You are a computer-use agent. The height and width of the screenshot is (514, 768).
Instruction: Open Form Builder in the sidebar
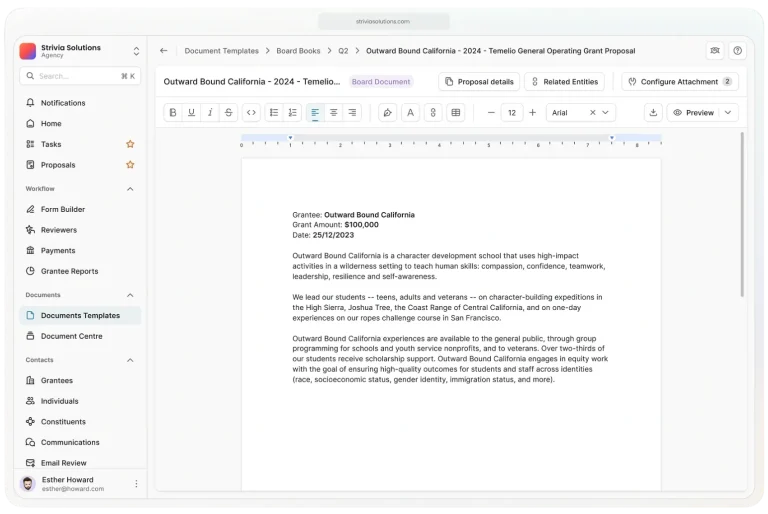point(63,209)
